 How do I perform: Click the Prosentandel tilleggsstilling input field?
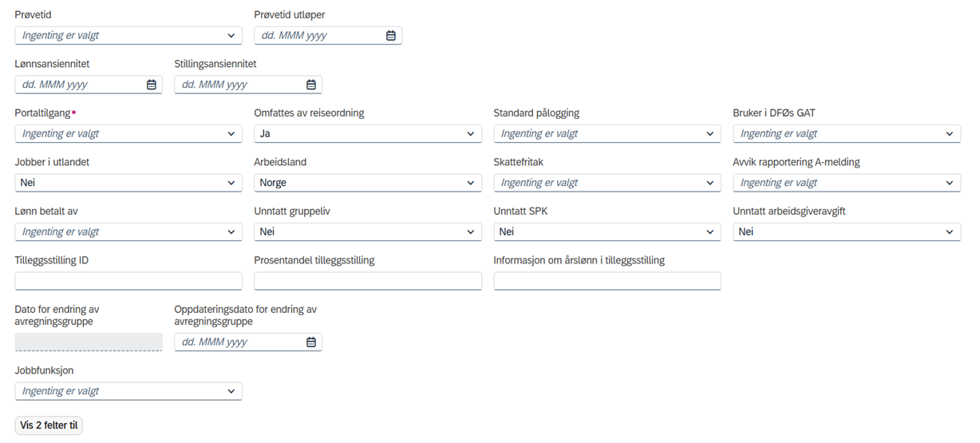[368, 281]
